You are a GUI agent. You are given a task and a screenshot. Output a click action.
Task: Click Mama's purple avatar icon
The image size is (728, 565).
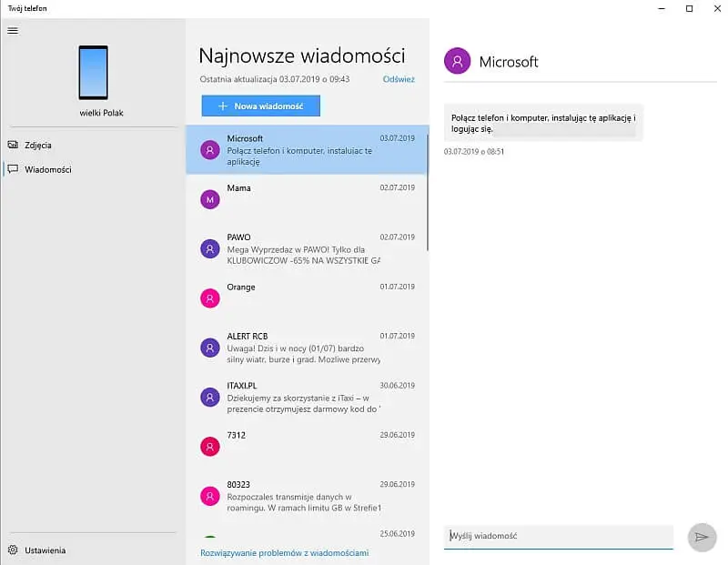point(210,198)
